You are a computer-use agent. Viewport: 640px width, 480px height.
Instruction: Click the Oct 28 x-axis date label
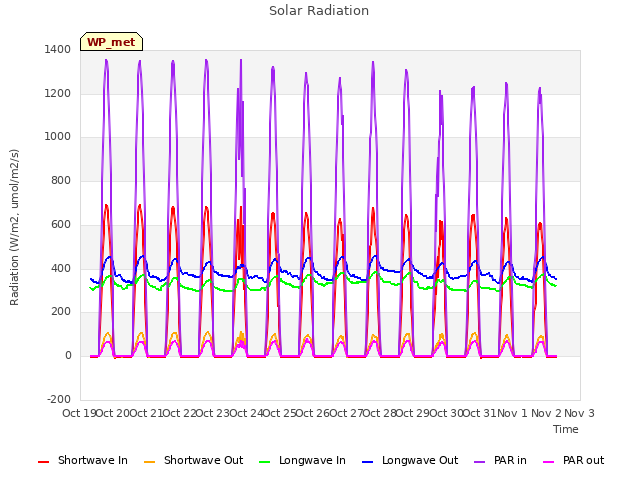coord(380,413)
